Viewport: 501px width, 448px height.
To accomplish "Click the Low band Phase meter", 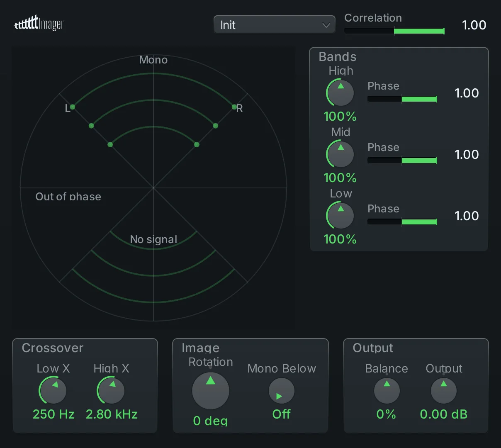I will click(x=402, y=222).
